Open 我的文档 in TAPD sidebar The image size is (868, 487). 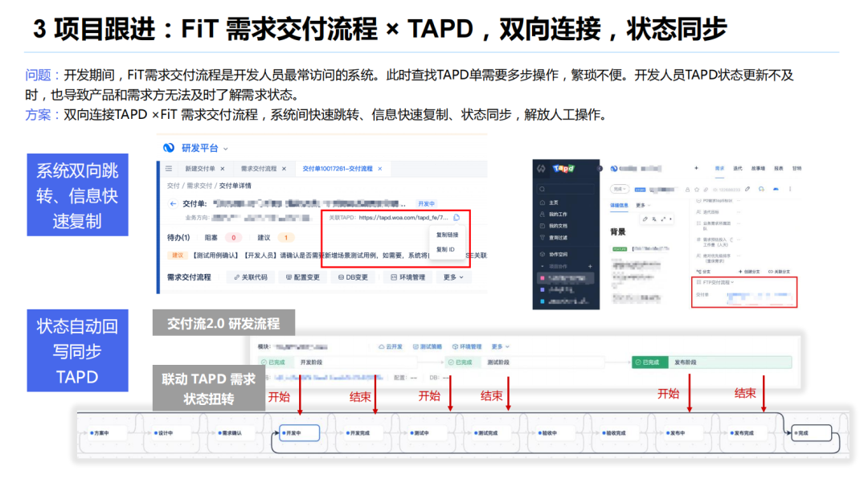(x=554, y=226)
